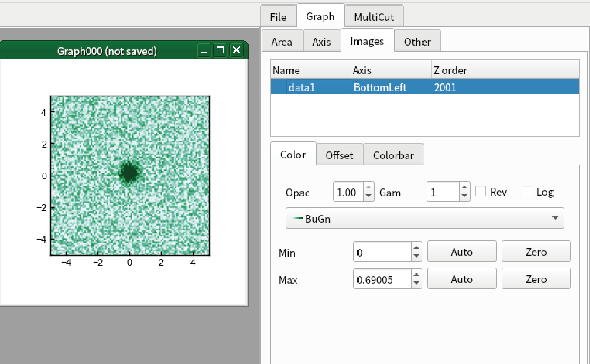Enable the Log scale checkbox
This screenshot has height=364, width=590.
point(527,191)
